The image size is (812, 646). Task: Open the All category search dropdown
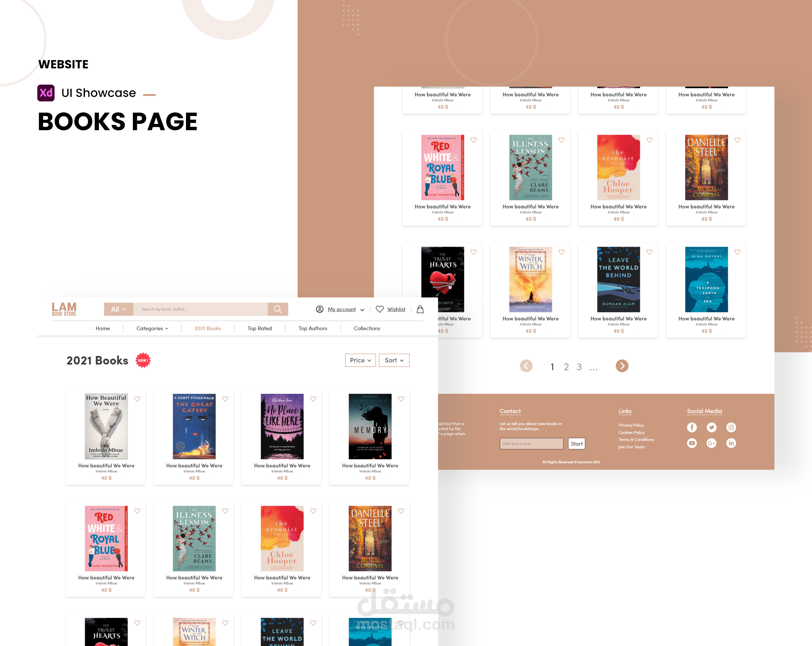(118, 309)
